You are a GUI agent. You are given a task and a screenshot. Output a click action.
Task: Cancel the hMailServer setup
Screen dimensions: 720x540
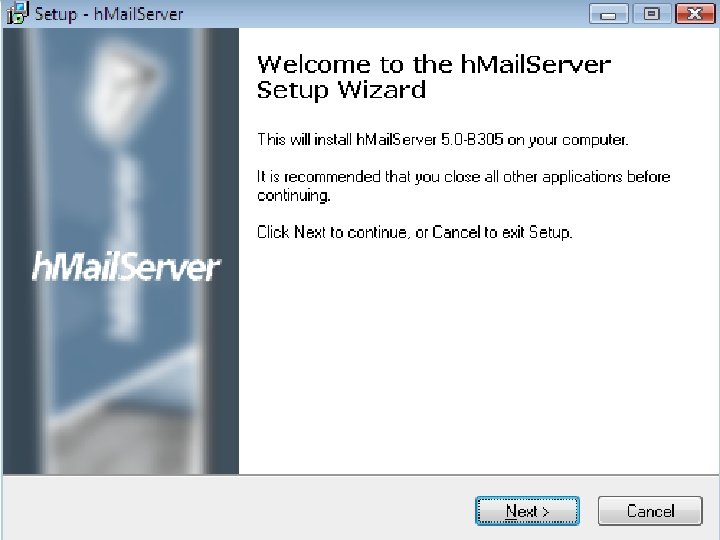point(650,511)
